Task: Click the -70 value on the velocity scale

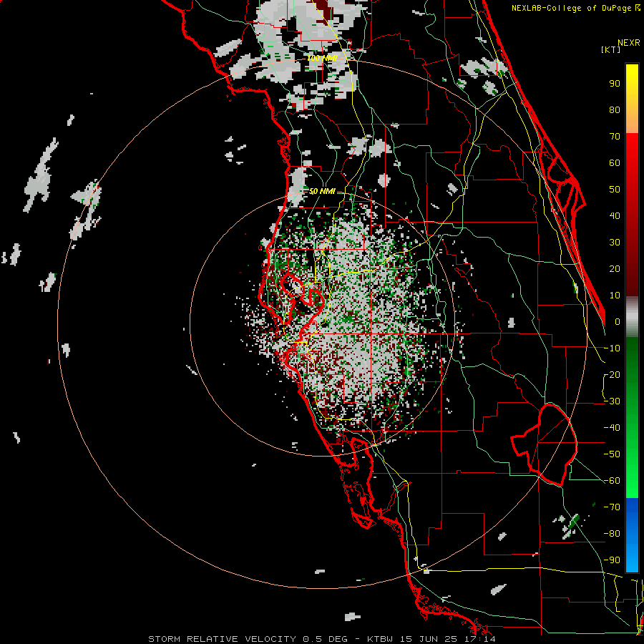Action: 612,507
